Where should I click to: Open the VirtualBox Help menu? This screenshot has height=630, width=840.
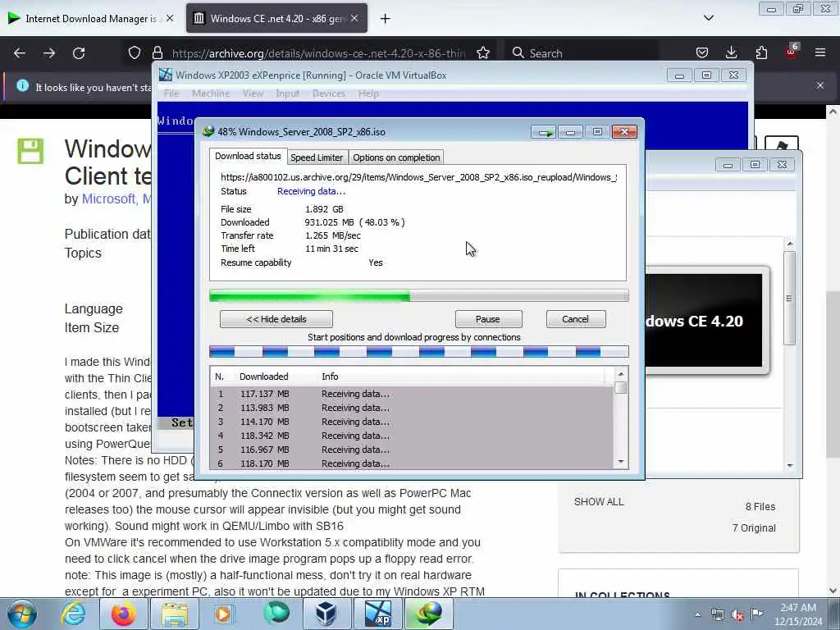pos(368,94)
